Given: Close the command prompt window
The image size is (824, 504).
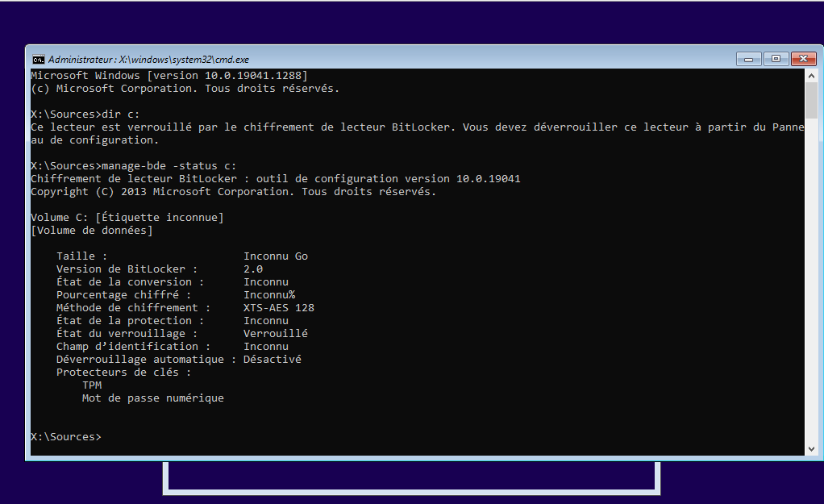Looking at the screenshot, I should point(804,59).
